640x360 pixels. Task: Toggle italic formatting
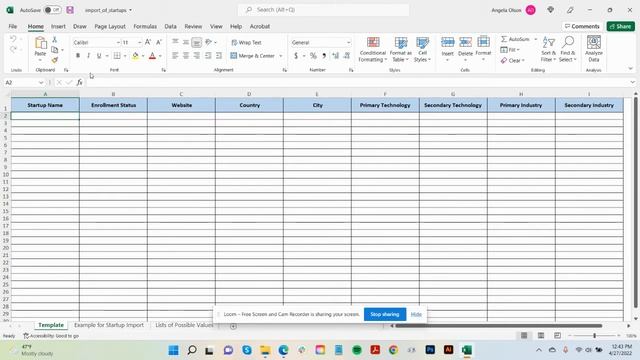[88, 56]
